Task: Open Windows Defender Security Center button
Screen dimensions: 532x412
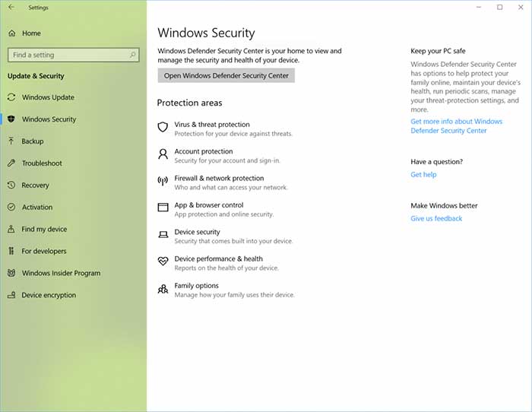Action: pyautogui.click(x=226, y=76)
